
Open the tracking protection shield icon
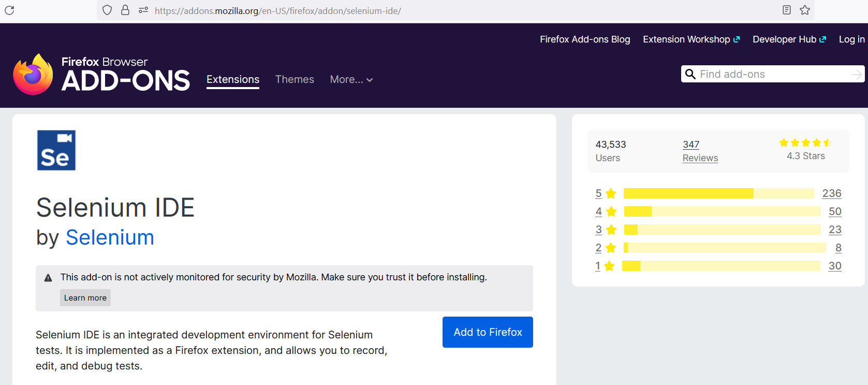(x=107, y=10)
